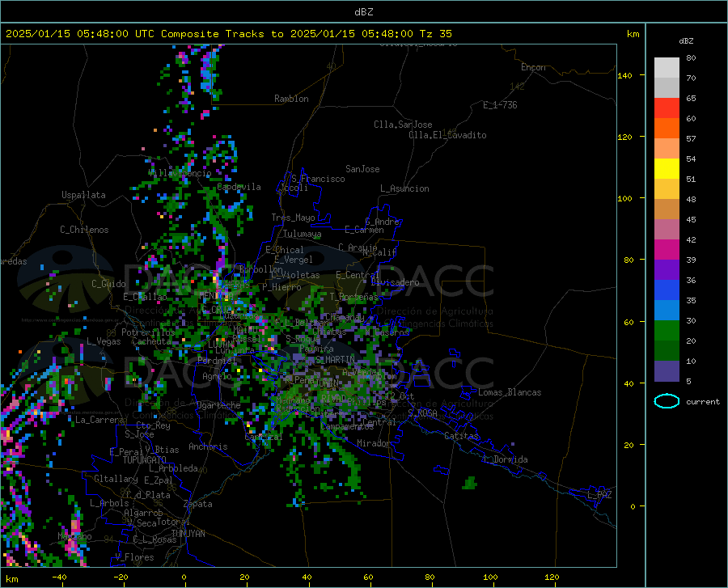Select the magenta 39 dBZ legend swatch
The height and width of the screenshot is (588, 728).
point(667,250)
